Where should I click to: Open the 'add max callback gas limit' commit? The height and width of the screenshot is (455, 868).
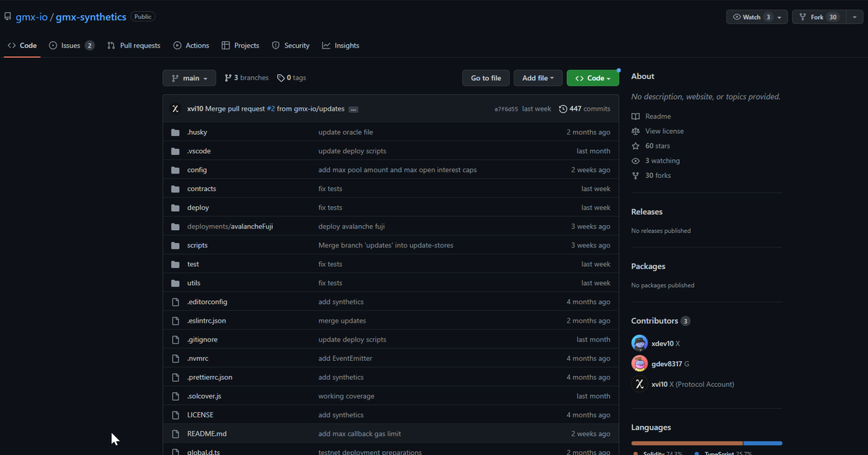point(359,433)
